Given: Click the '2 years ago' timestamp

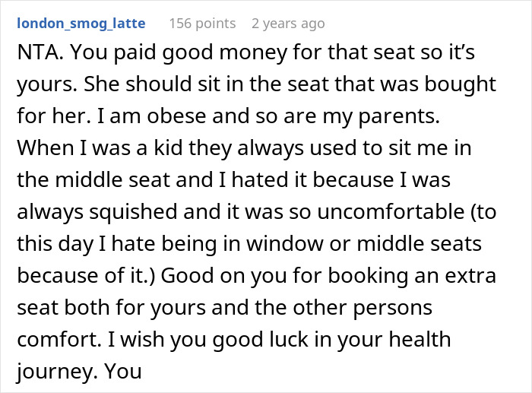Looking at the screenshot, I should click(288, 24).
